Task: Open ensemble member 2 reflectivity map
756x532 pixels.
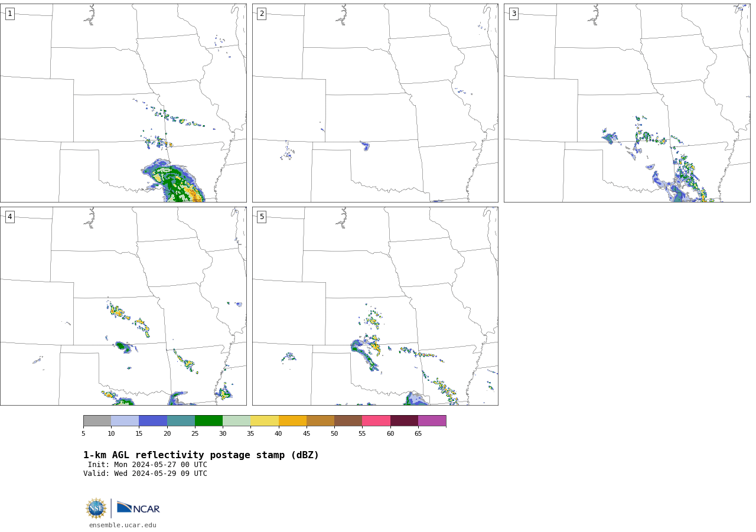Action: click(x=375, y=103)
